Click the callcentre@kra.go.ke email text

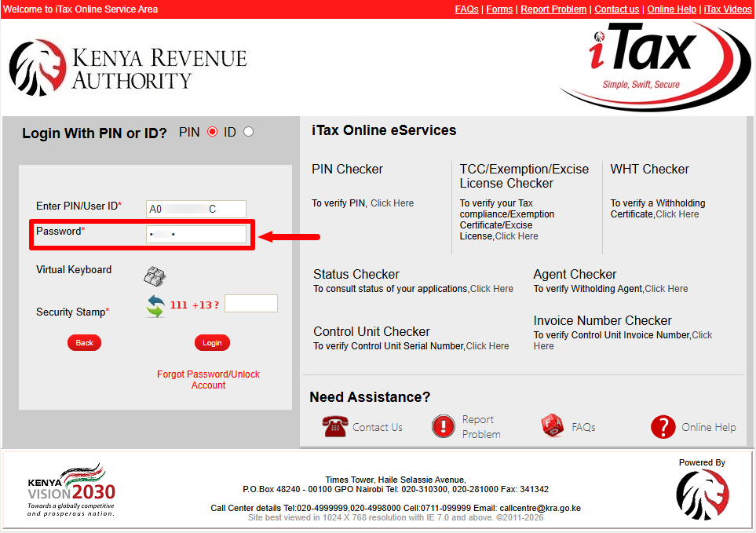[540, 508]
